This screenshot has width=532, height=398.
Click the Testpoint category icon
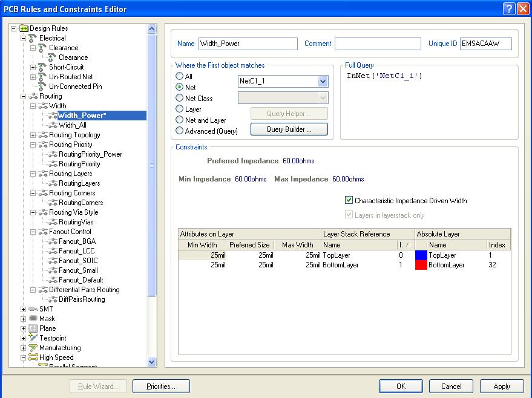coord(33,338)
